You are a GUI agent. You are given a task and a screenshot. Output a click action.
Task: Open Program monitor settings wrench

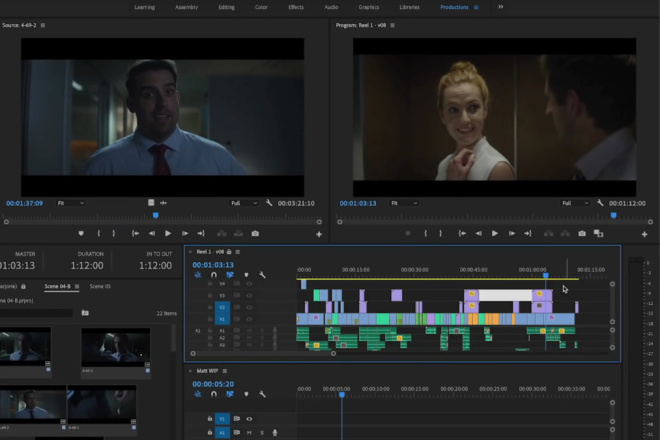tap(600, 203)
